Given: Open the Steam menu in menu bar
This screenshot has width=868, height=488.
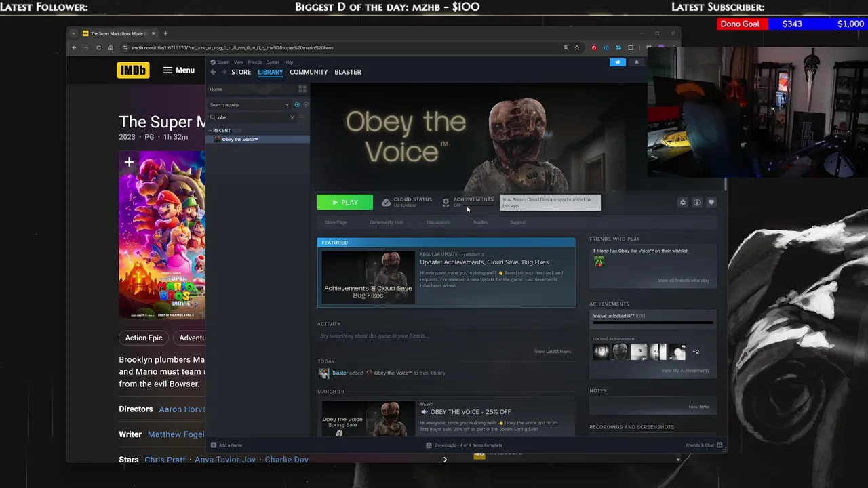Looking at the screenshot, I should click(223, 62).
